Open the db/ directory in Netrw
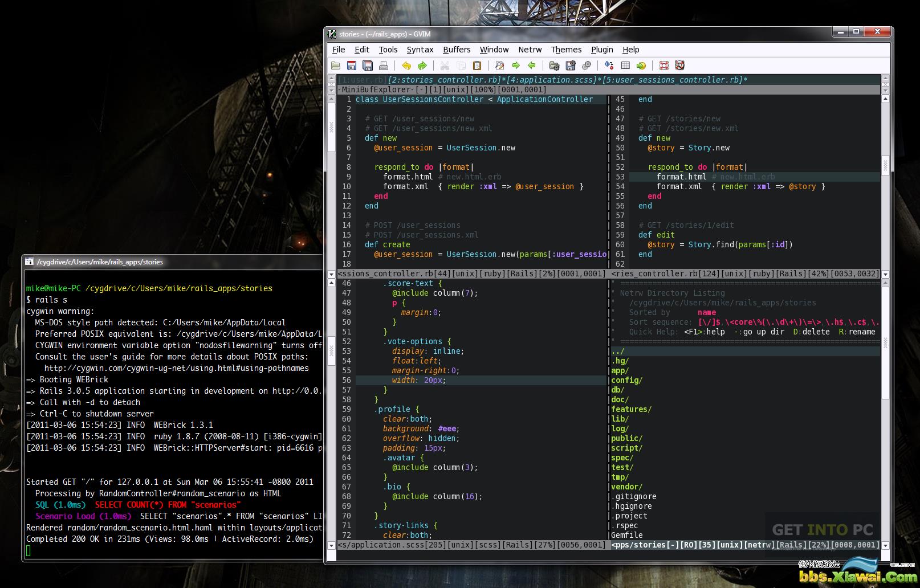 618,390
